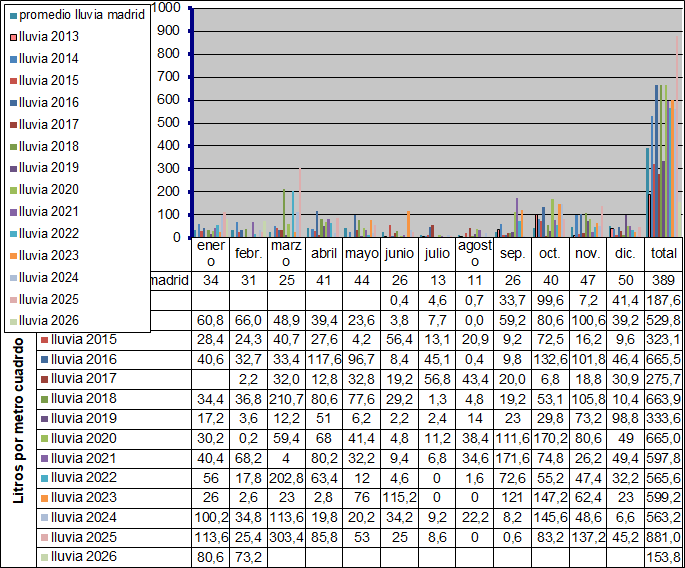Click the lluvia 2013 legend color marker
Image resolution: width=685 pixels, height=568 pixels.
coord(12,37)
